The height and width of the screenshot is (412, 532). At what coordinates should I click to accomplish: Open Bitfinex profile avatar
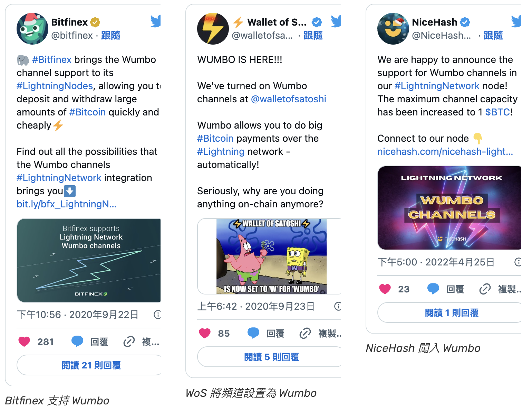click(32, 29)
